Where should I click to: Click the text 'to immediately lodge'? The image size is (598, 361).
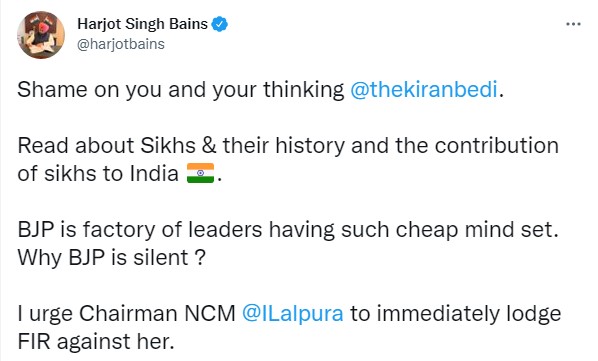point(456,314)
